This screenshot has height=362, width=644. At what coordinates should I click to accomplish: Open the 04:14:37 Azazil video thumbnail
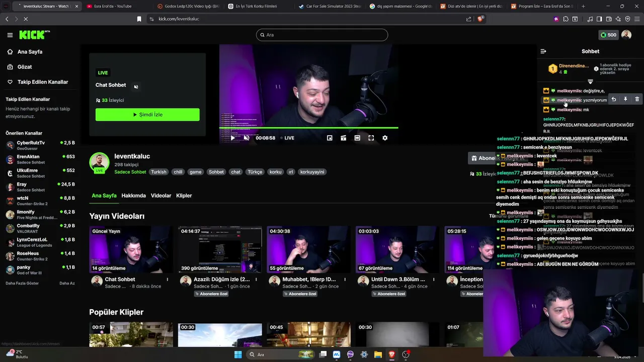tap(220, 249)
